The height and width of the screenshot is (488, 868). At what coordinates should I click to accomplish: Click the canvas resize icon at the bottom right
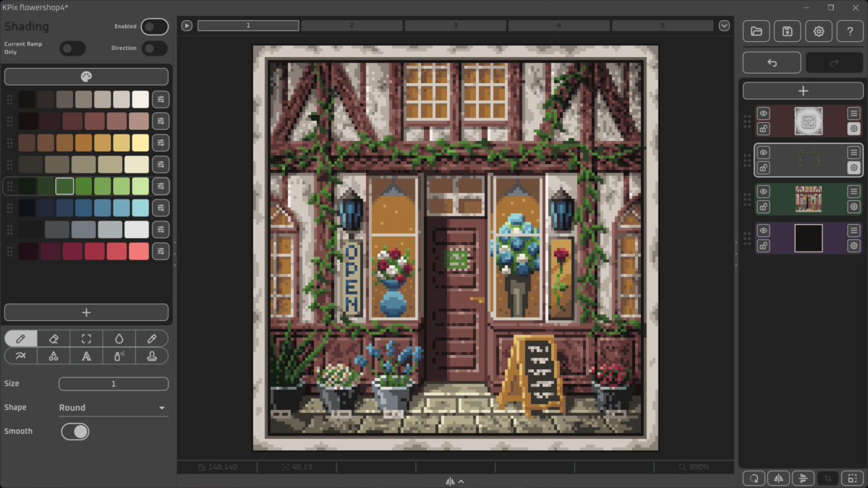853,478
